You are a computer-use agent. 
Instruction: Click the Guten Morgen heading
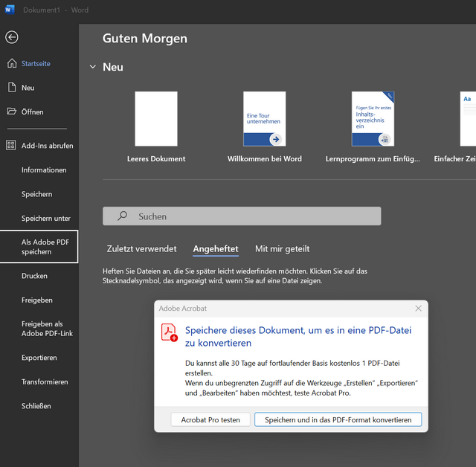click(x=145, y=39)
